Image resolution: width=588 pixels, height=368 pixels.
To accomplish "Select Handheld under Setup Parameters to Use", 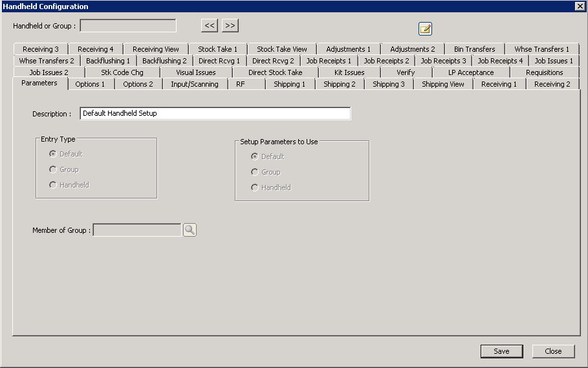I will 255,188.
